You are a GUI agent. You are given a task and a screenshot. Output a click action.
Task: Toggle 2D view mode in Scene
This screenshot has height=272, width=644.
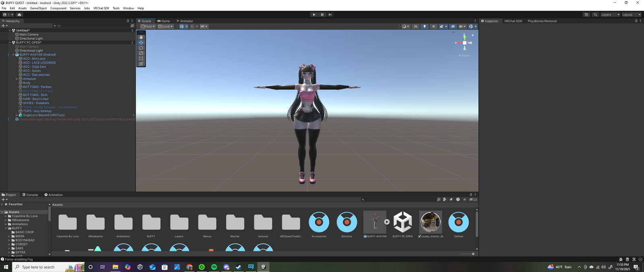pos(415,27)
